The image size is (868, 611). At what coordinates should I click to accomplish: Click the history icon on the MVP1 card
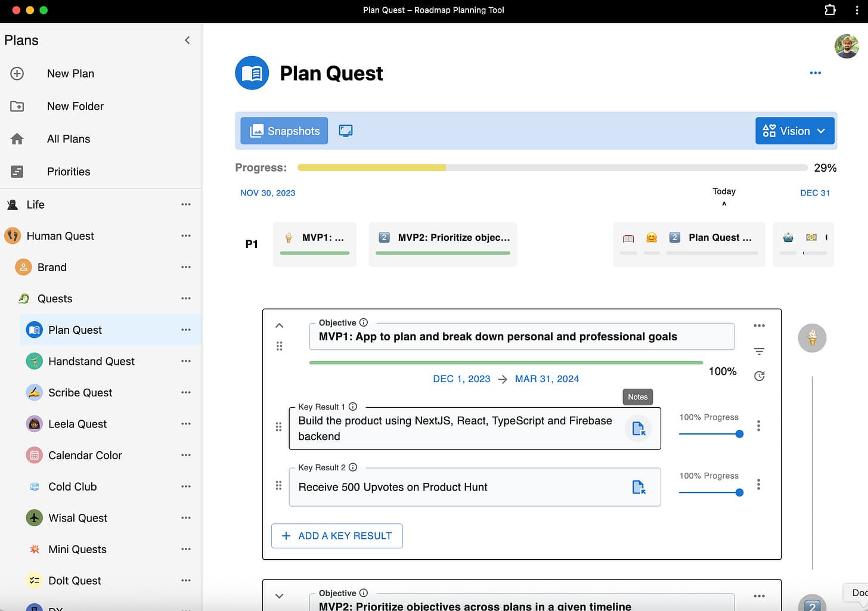758,376
